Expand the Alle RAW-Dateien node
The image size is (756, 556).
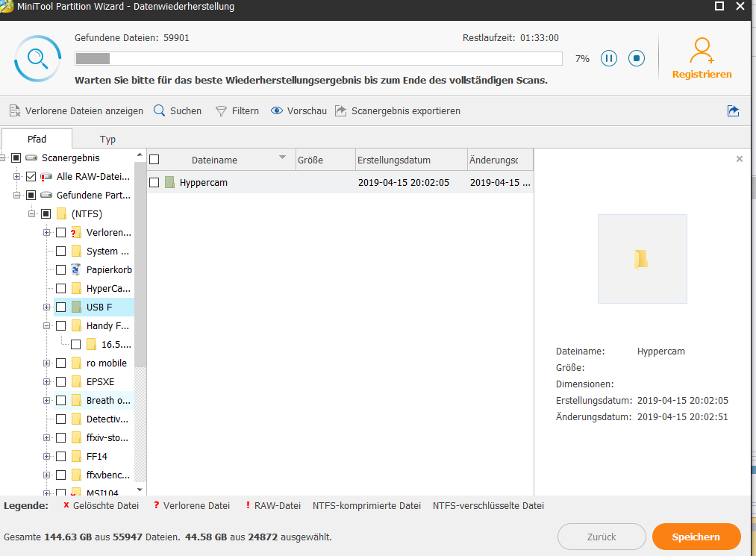pyautogui.click(x=17, y=176)
